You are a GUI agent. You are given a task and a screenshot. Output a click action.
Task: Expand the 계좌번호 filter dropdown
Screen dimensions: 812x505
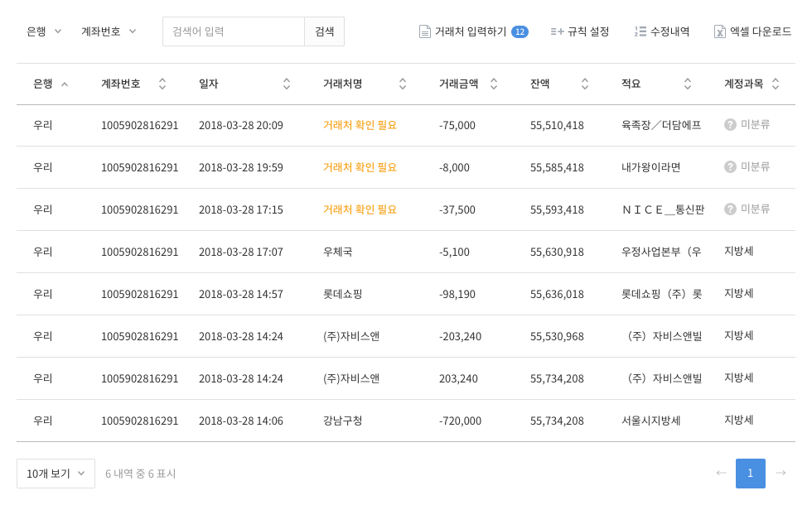(x=109, y=31)
